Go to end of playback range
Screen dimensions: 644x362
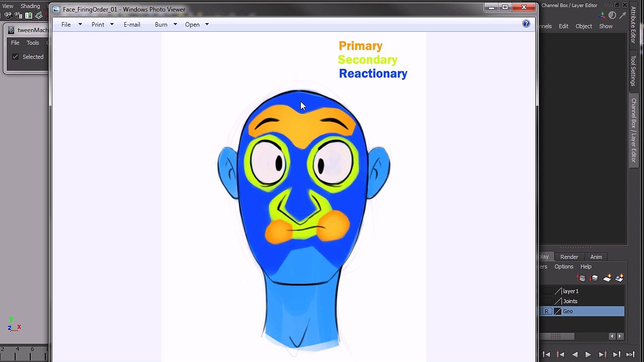pyautogui.click(x=630, y=354)
